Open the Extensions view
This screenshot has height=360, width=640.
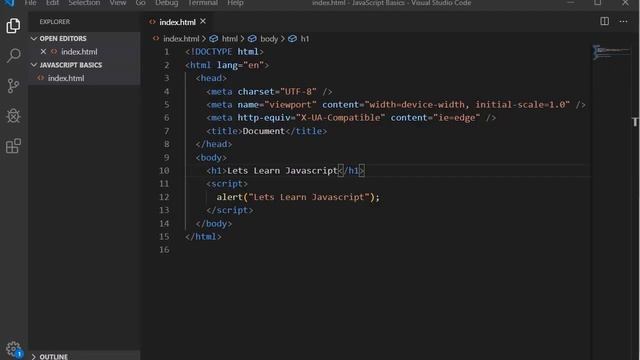click(13, 146)
